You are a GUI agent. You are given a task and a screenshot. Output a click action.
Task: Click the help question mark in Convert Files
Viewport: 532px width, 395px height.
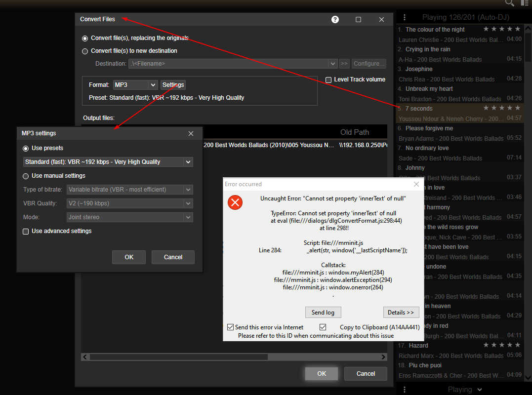[335, 19]
